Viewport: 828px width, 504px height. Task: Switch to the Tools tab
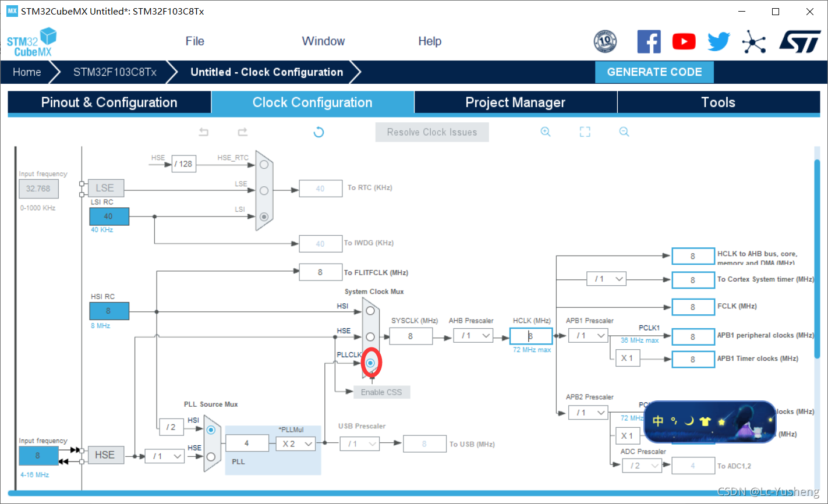tap(719, 102)
